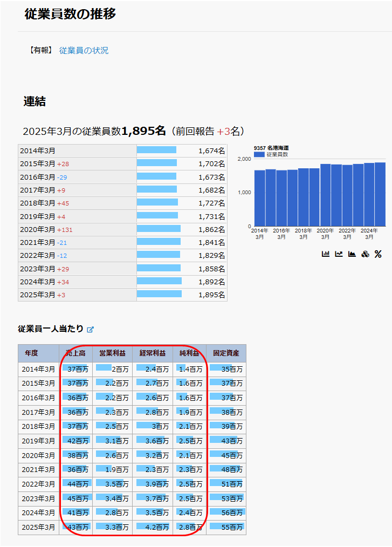The height and width of the screenshot is (547, 392).
Task: Click the 経常利益 column header
Action: (153, 353)
